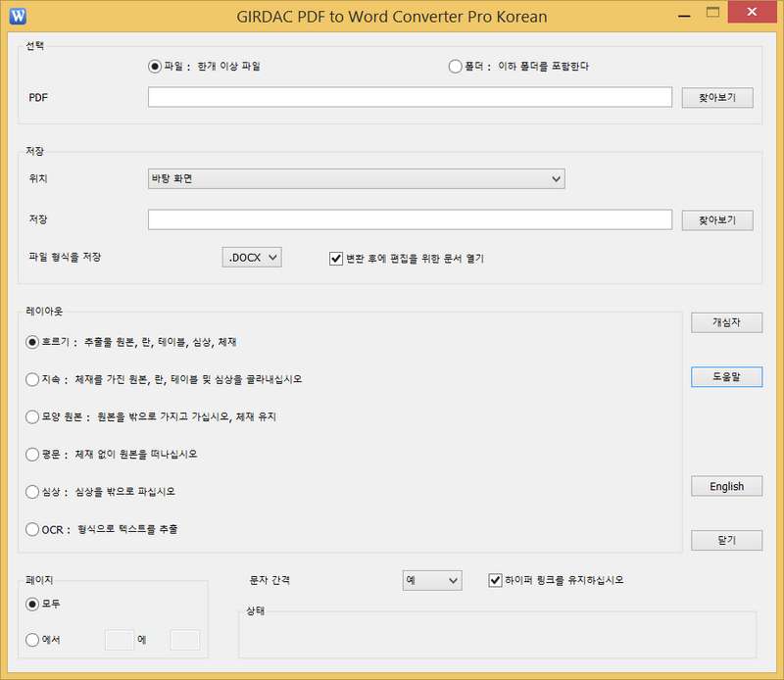Screen dimensions: 784x680
Task: Click the 닫기 close button
Action: point(726,540)
